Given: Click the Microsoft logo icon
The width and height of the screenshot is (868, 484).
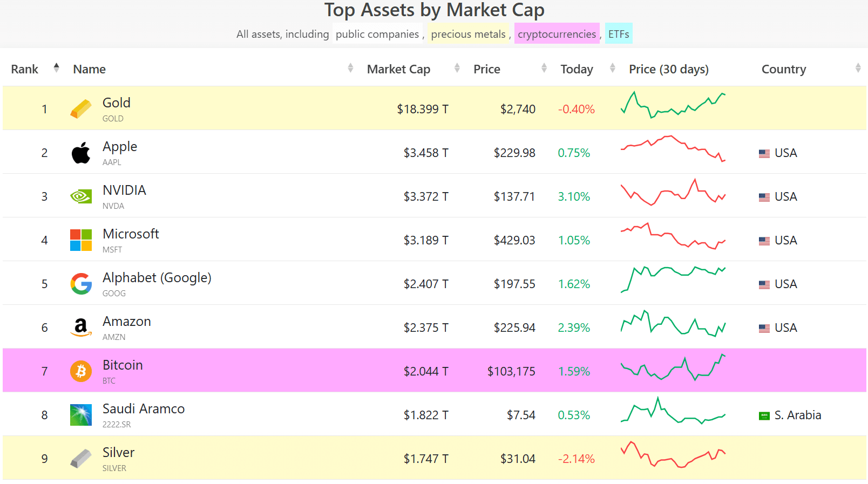Looking at the screenshot, I should [81, 240].
